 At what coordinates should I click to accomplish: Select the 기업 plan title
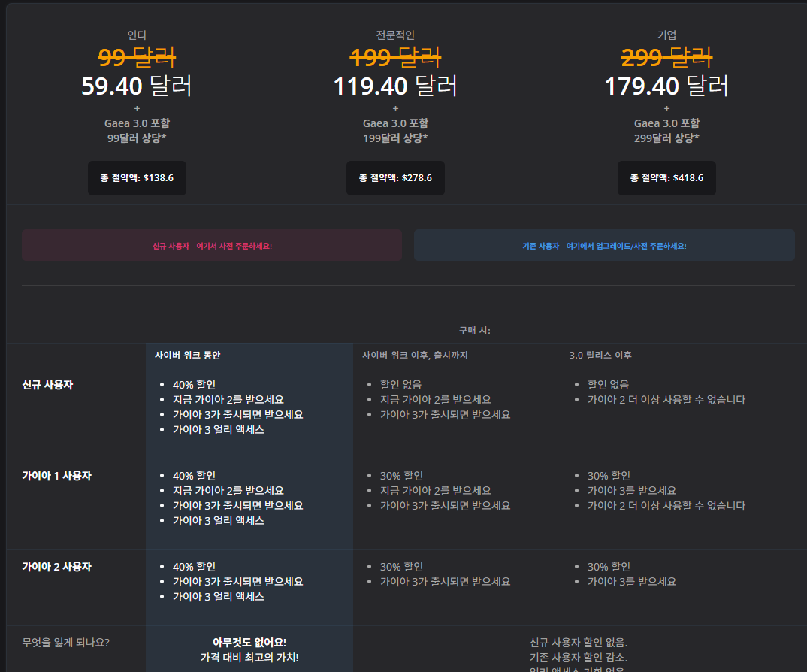666,35
